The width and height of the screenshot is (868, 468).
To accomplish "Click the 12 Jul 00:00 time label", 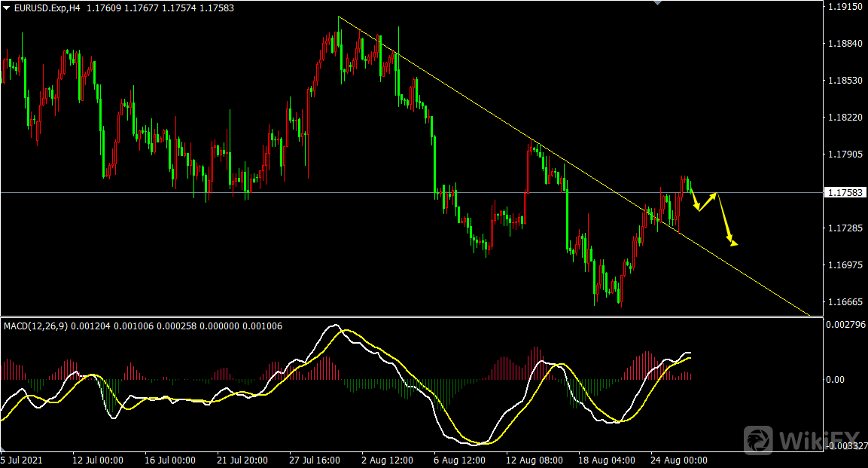I will click(x=97, y=460).
